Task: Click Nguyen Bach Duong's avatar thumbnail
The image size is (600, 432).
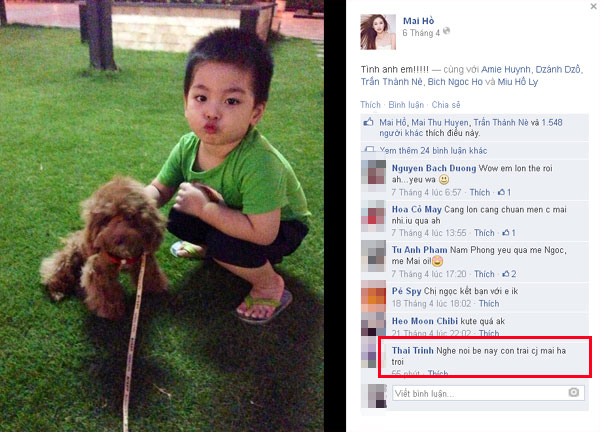Action: (373, 174)
